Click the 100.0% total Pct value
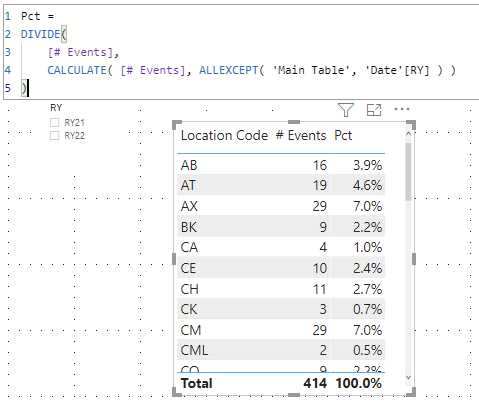Viewport: 479px width, 407px height. pyautogui.click(x=359, y=383)
